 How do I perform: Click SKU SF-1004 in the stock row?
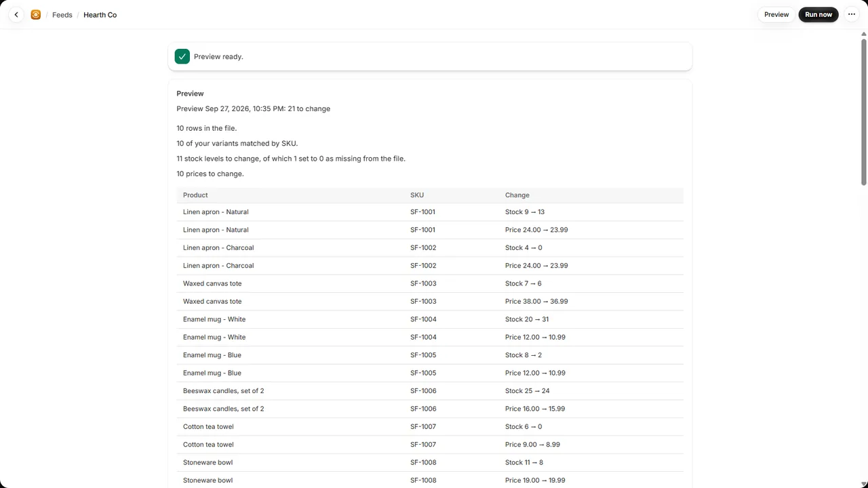pyautogui.click(x=423, y=319)
